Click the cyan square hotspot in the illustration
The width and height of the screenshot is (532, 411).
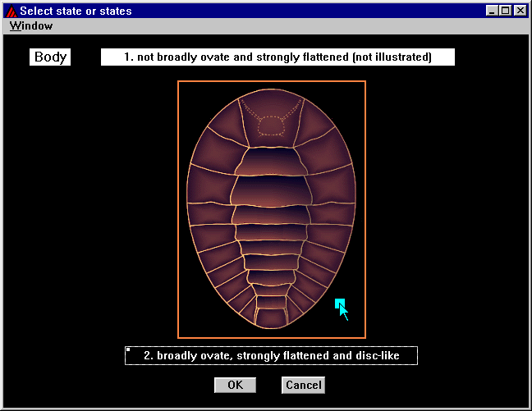click(x=339, y=304)
